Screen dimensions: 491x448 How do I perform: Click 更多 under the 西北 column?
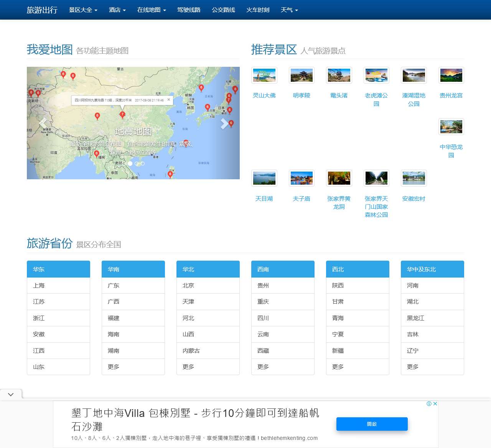[x=358, y=367]
